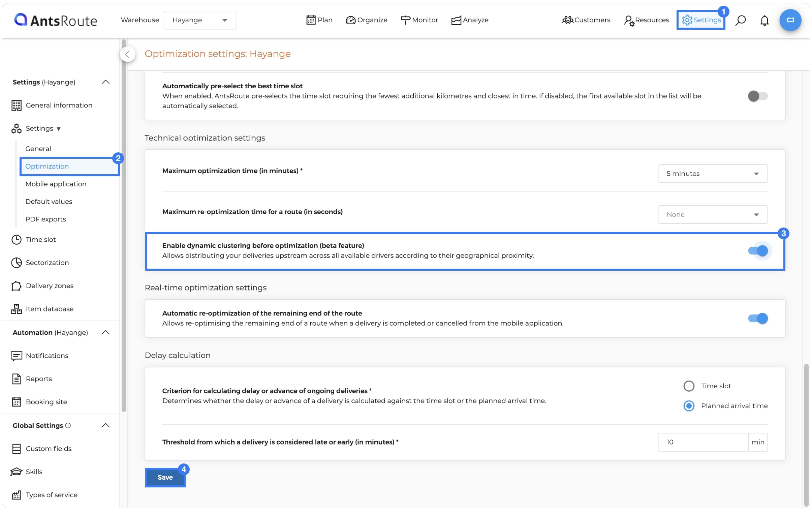The image size is (812, 511).
Task: Select the Time slot radio button
Action: (x=689, y=386)
